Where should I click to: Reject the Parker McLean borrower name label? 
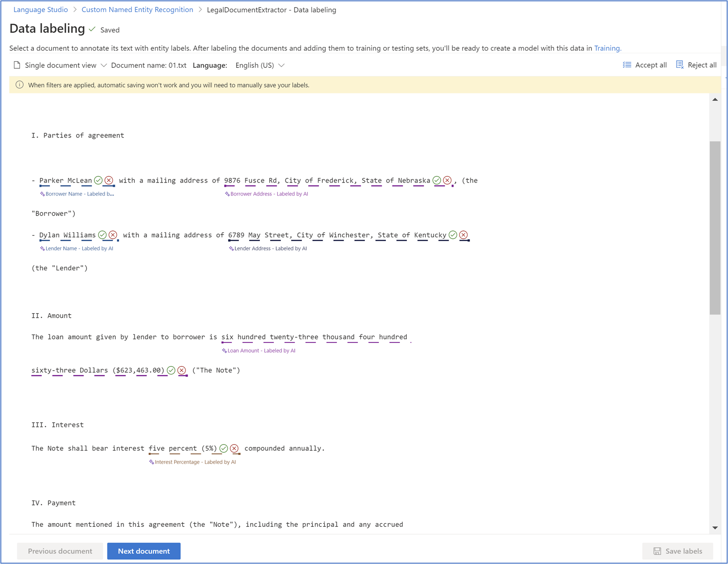[109, 180]
